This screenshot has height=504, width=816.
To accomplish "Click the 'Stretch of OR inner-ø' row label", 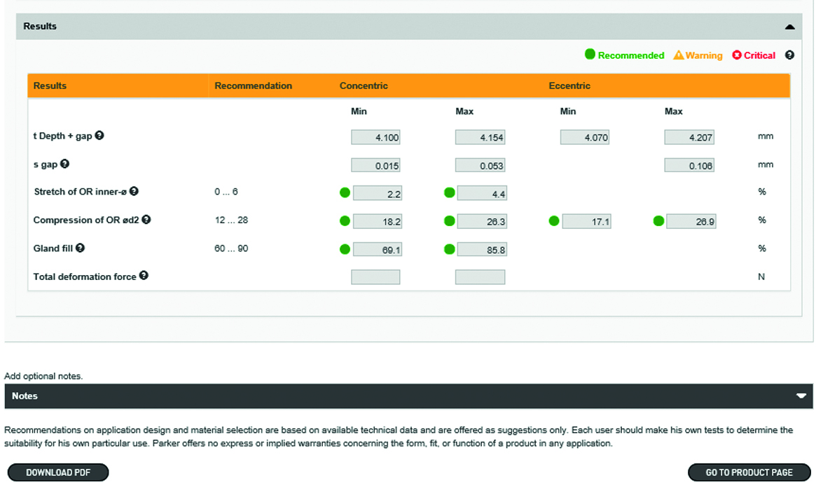I will click(81, 191).
